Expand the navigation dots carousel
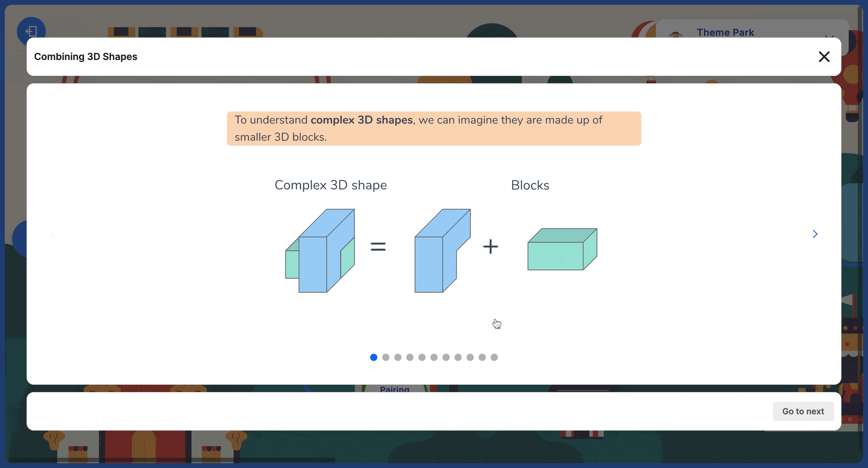Screen dimensions: 868x468 (434, 357)
